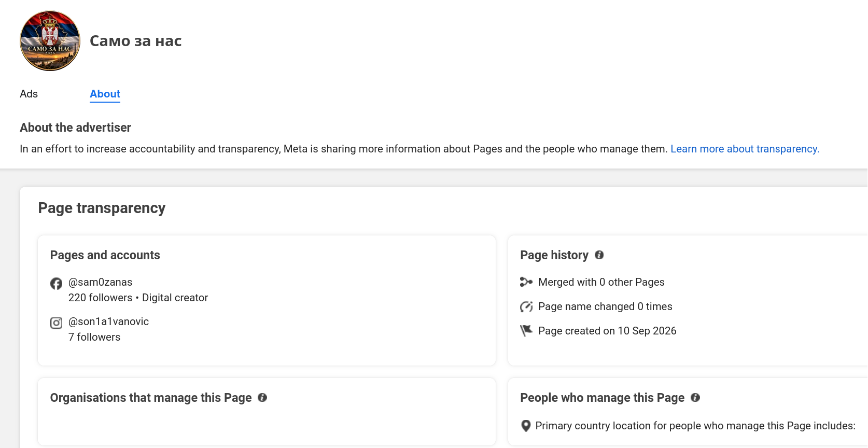868x448 pixels.
Task: Click the page created flag icon
Action: pyautogui.click(x=526, y=331)
